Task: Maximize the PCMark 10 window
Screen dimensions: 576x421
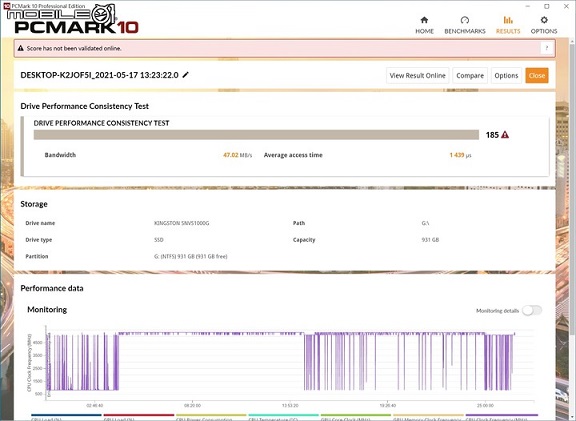Action: [x=547, y=6]
